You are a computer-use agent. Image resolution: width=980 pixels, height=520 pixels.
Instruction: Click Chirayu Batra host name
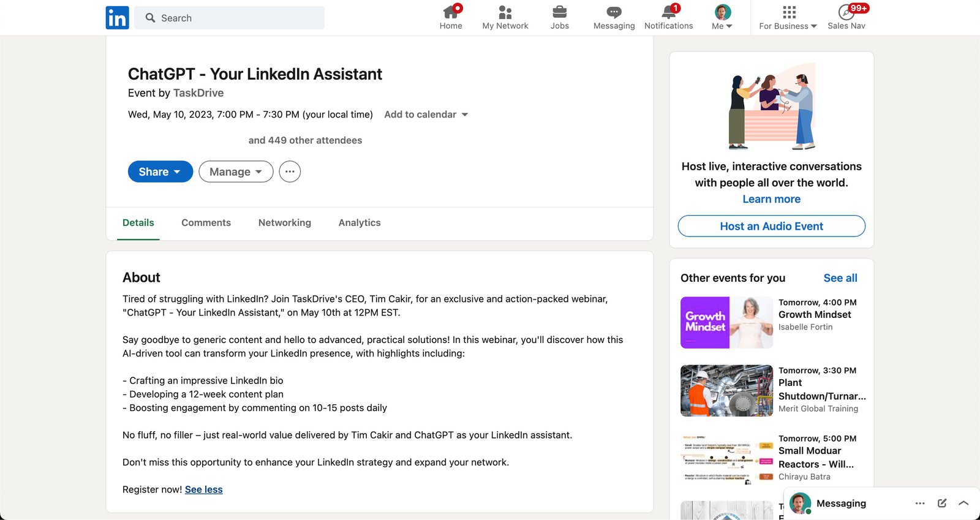(x=804, y=477)
